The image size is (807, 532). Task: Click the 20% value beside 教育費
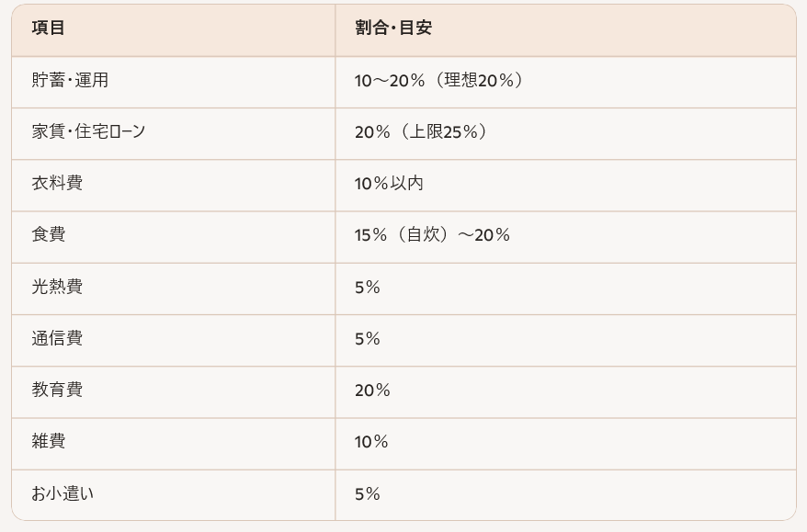pyautogui.click(x=372, y=390)
